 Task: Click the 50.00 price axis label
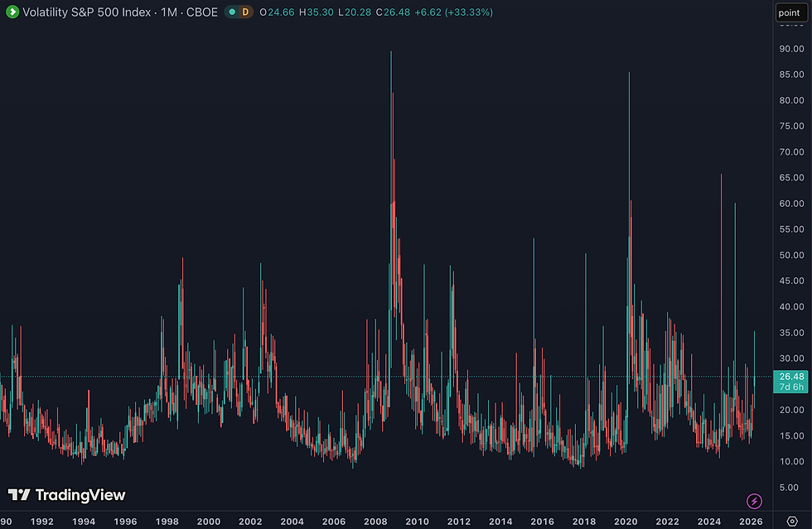click(791, 255)
